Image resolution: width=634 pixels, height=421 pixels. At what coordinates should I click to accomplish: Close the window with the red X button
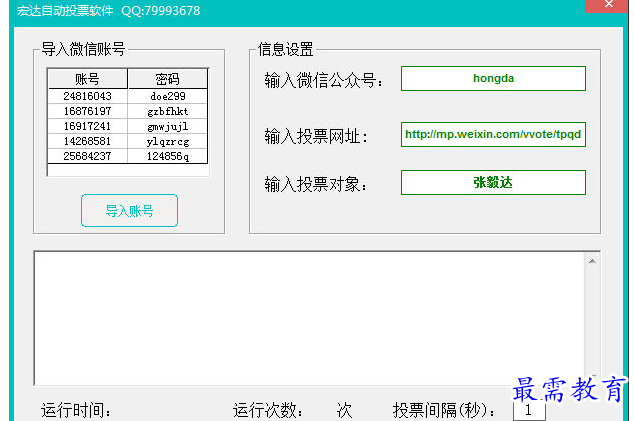coord(607,5)
